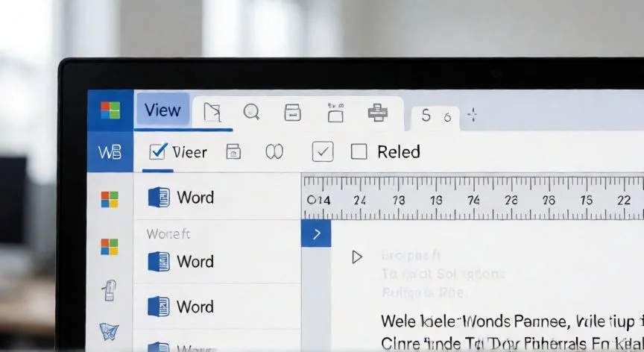Open the first Word item in list
644x352 pixels.
tap(217, 197)
